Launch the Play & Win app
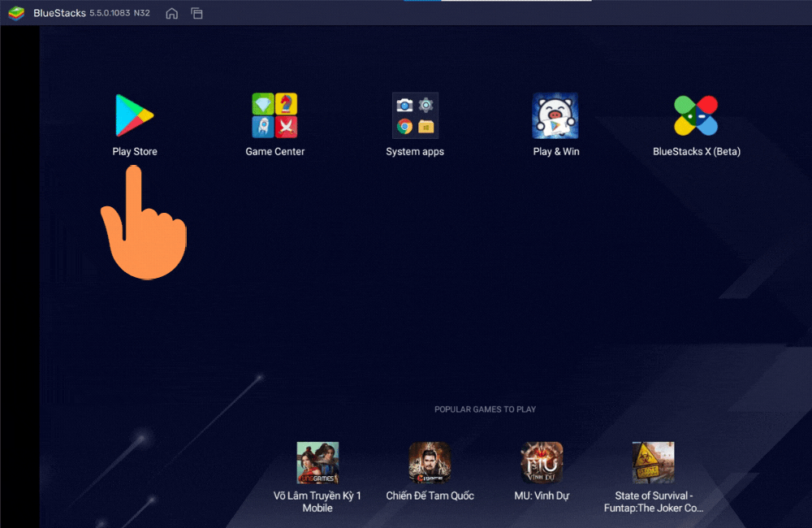Screen dimensions: 812x528 (x=555, y=115)
